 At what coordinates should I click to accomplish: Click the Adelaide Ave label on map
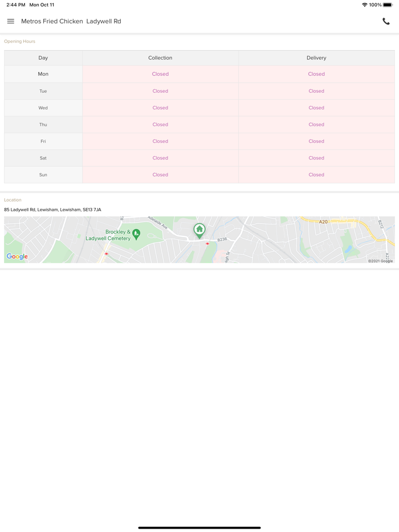tap(157, 223)
